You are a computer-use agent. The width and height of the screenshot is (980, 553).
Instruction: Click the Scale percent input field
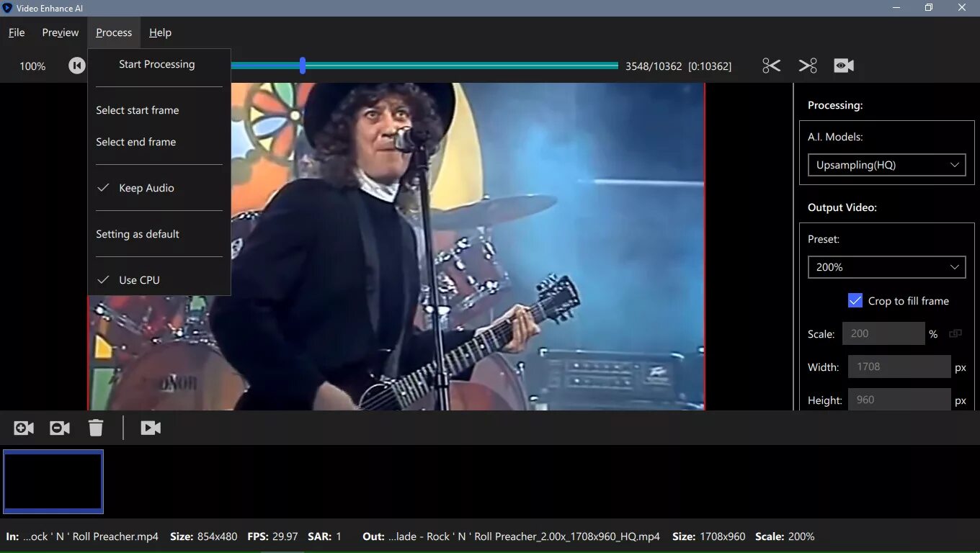click(x=883, y=333)
